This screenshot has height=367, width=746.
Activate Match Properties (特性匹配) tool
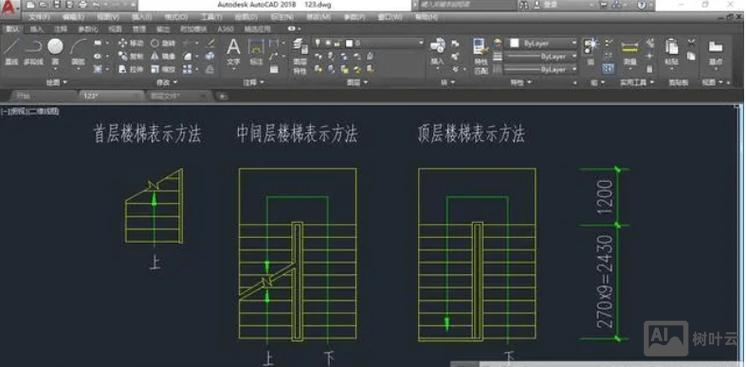click(x=481, y=56)
